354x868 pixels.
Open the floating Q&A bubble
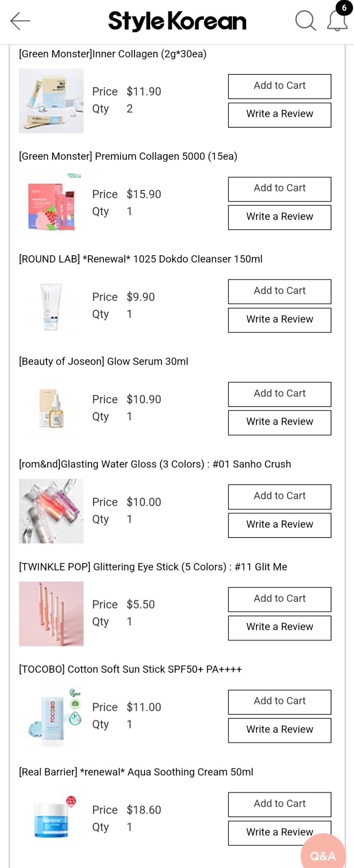pyautogui.click(x=323, y=855)
